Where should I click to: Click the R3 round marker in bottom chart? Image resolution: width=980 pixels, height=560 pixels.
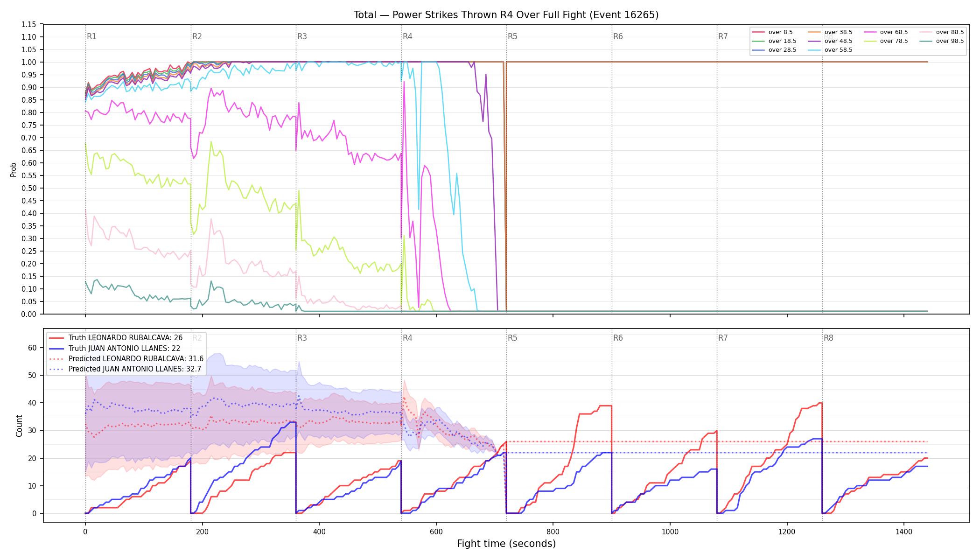point(302,338)
